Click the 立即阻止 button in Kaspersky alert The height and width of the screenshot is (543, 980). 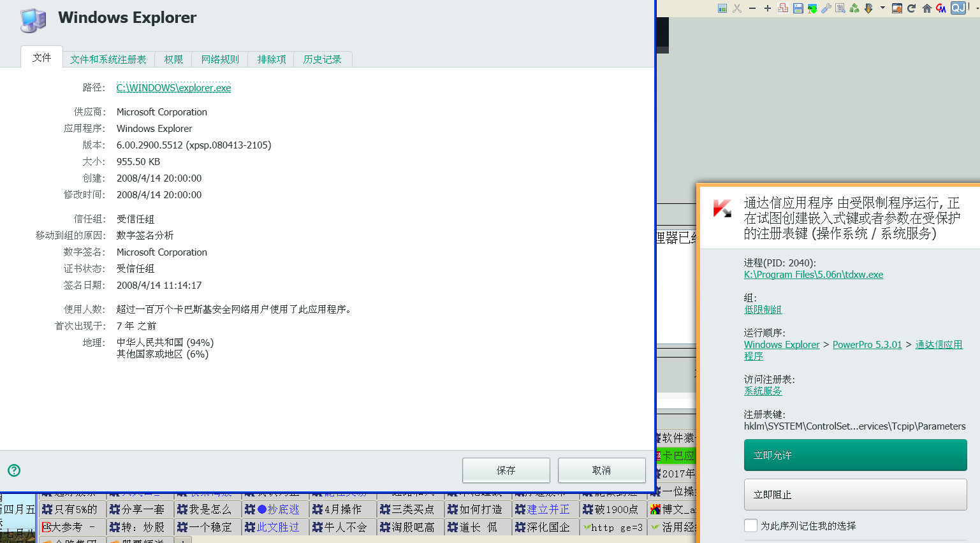856,495
